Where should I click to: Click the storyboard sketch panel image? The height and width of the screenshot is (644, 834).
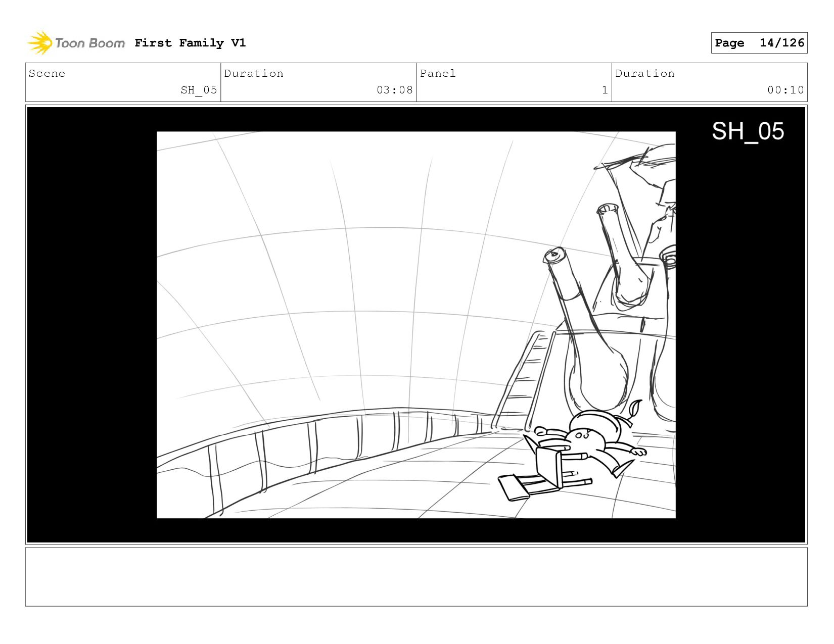pos(416,325)
